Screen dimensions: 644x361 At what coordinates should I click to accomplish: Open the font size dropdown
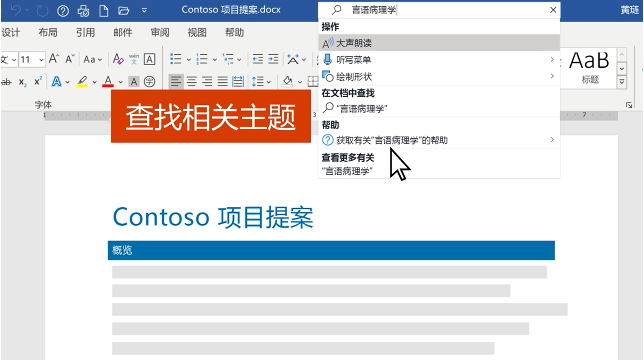pyautogui.click(x=41, y=60)
